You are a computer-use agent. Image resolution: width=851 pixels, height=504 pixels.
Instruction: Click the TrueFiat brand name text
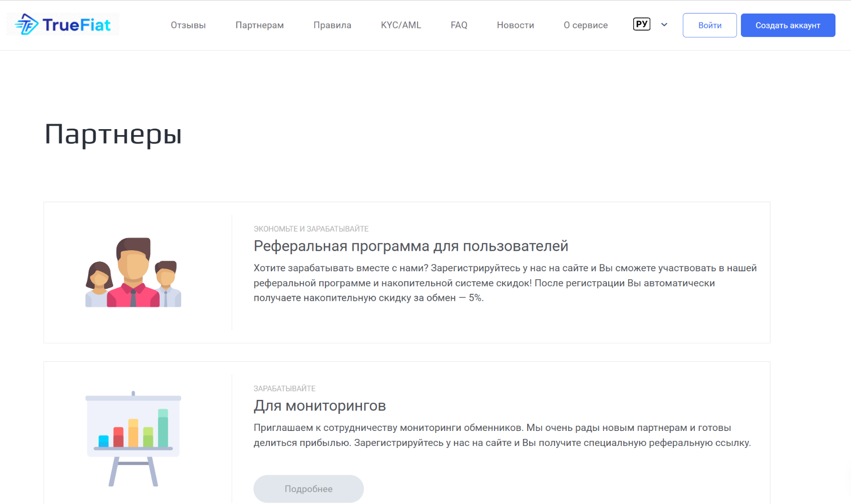(77, 25)
